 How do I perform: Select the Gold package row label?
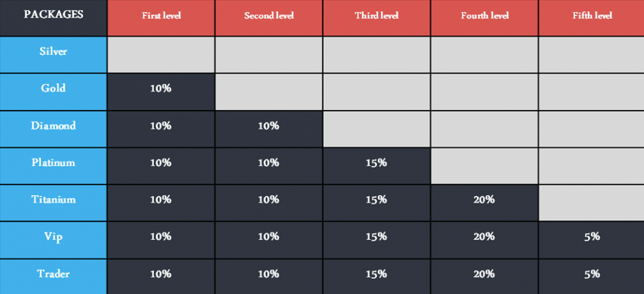(x=53, y=92)
